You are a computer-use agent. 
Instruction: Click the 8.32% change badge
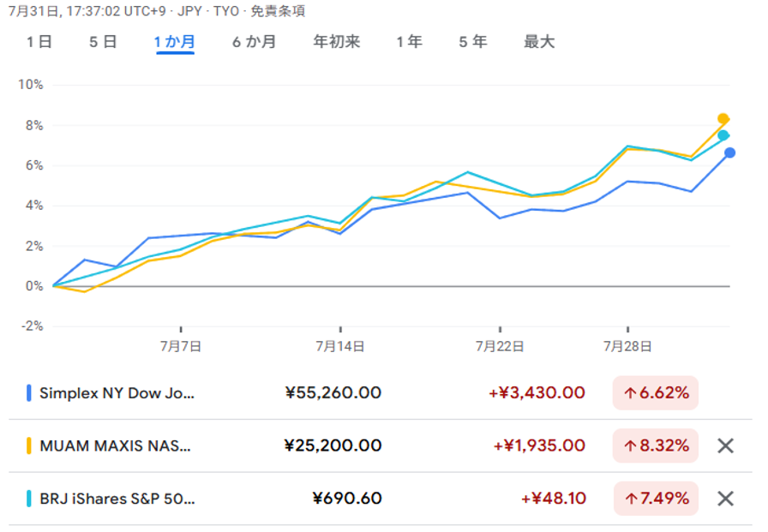click(x=656, y=445)
